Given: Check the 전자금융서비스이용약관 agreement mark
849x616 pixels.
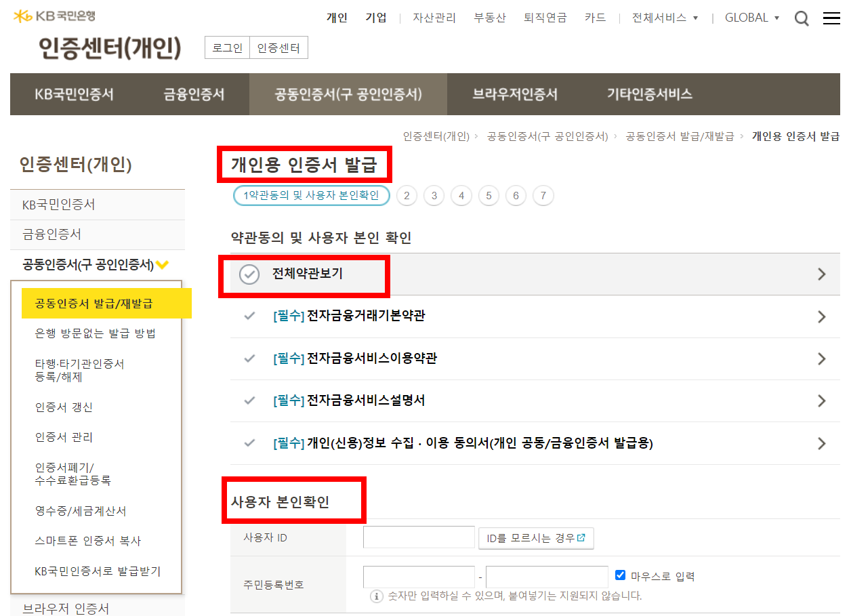Looking at the screenshot, I should pyautogui.click(x=249, y=358).
